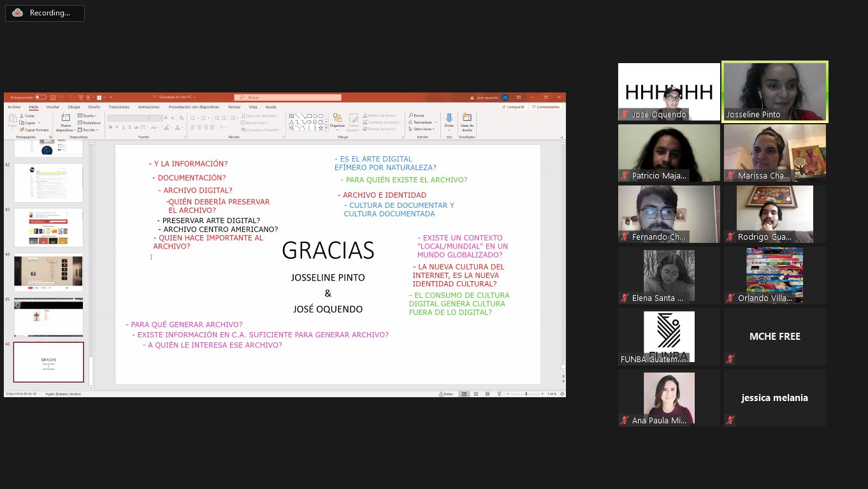Open Presentación con diapositivas tab

(194, 107)
